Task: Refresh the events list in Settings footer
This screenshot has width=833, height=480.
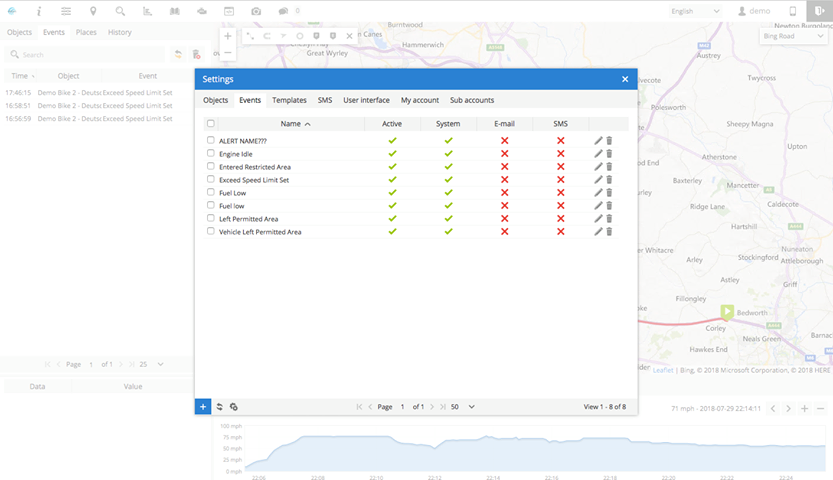Action: coord(218,407)
